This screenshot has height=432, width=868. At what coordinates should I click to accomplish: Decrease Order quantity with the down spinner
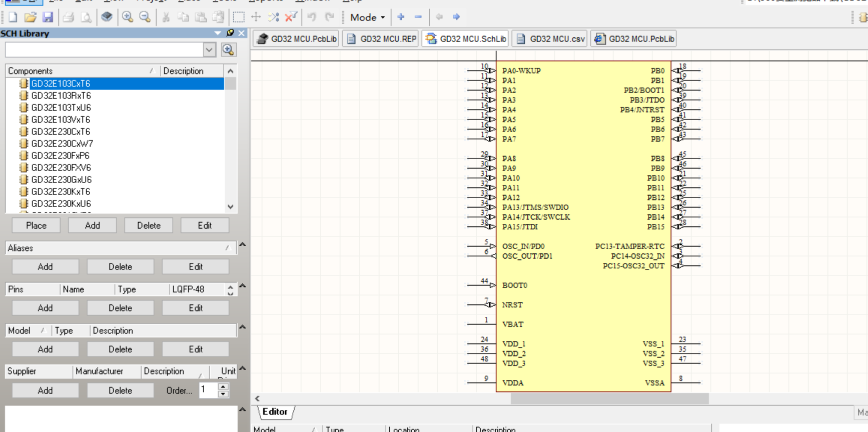pos(224,394)
